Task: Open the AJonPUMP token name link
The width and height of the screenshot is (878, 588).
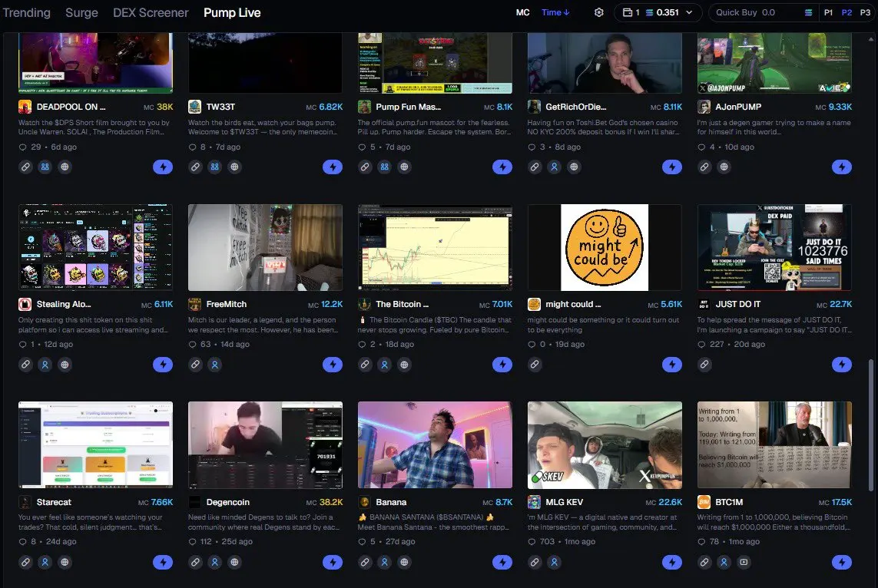Action: coord(738,107)
